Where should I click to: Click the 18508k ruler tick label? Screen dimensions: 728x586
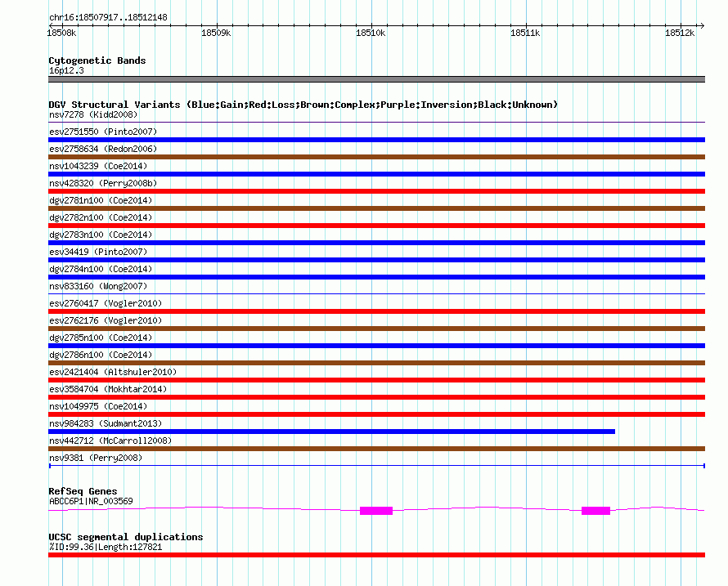(61, 33)
